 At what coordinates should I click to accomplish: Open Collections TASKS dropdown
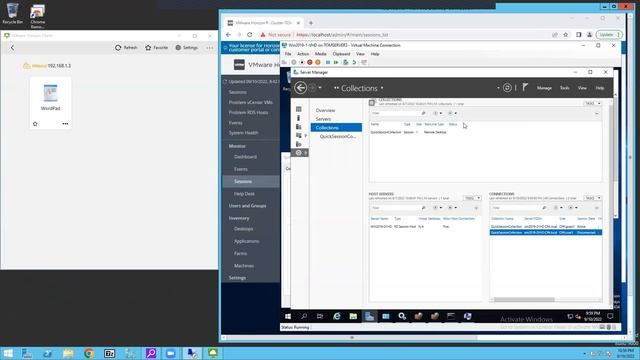pyautogui.click(x=593, y=103)
